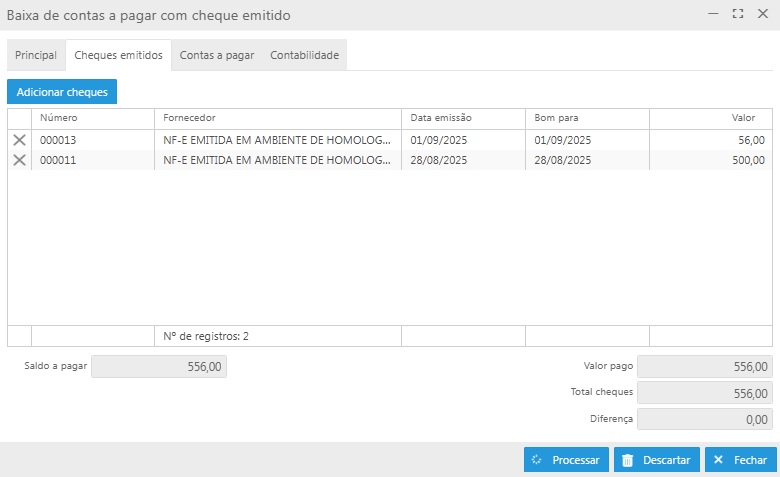
Task: Go to the Contabilidade tab
Action: [304, 55]
